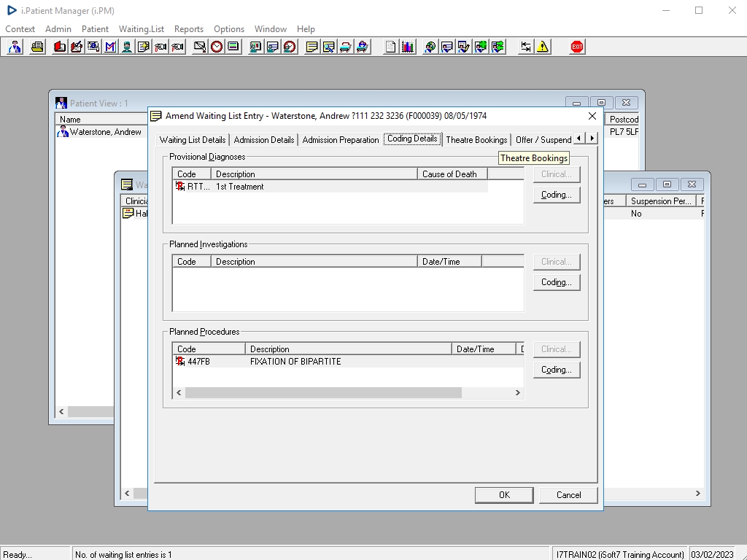Image resolution: width=747 pixels, height=560 pixels.
Task: Click the person with globe disc icon
Action: click(x=430, y=47)
